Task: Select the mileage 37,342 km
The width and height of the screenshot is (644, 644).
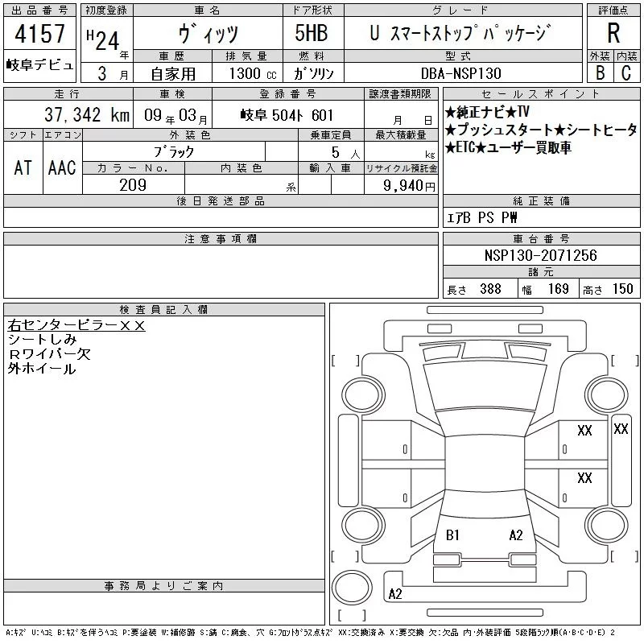Action: coord(87,114)
